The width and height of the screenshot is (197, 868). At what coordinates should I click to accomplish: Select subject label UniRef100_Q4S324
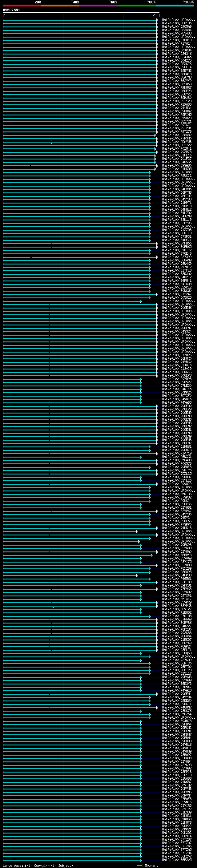pos(177,332)
